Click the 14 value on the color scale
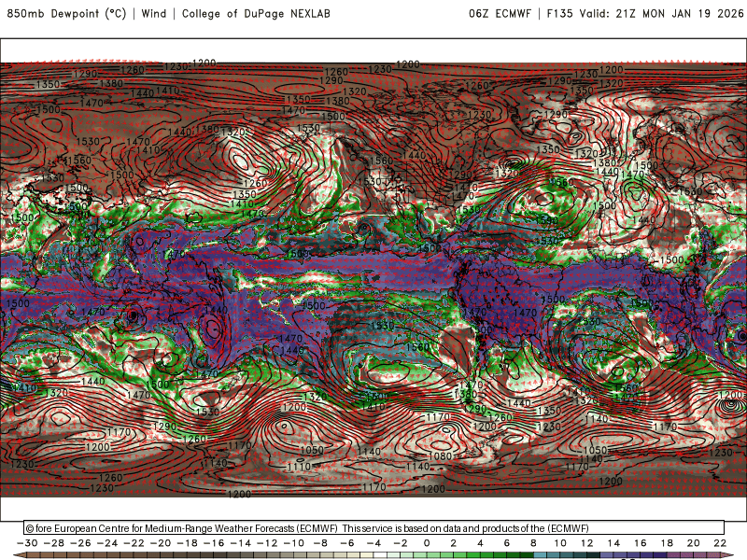Screen dimensions: 747x560 [x=613, y=543]
